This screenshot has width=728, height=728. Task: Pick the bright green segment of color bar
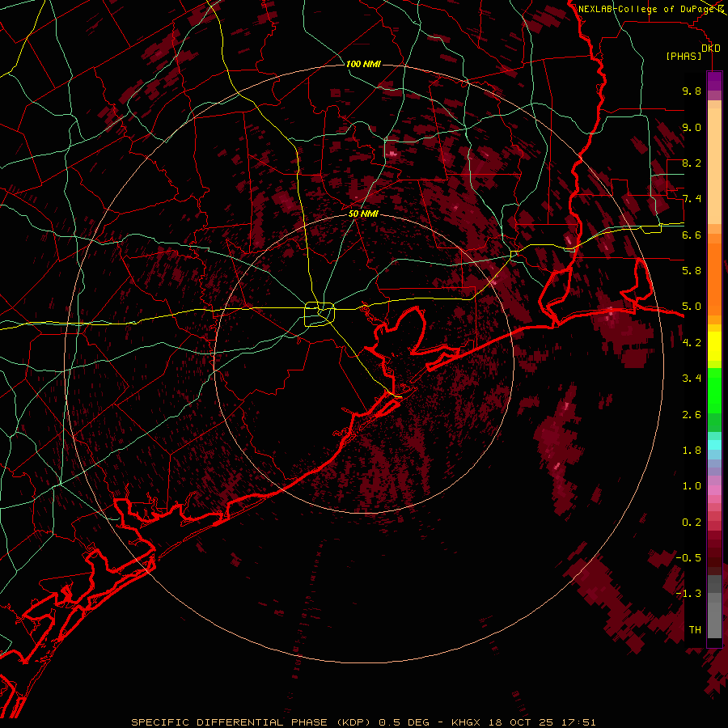click(x=714, y=390)
